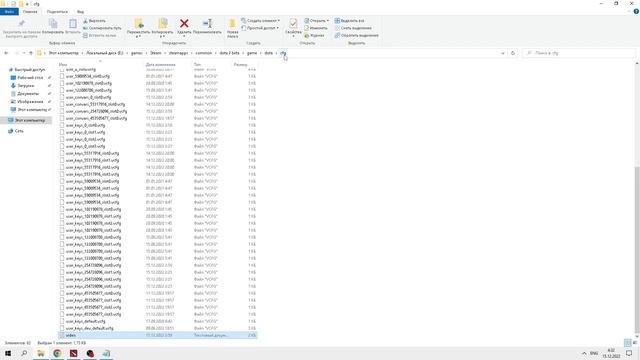
Task: Open the Переместить в dropdown
Action: pos(138,28)
